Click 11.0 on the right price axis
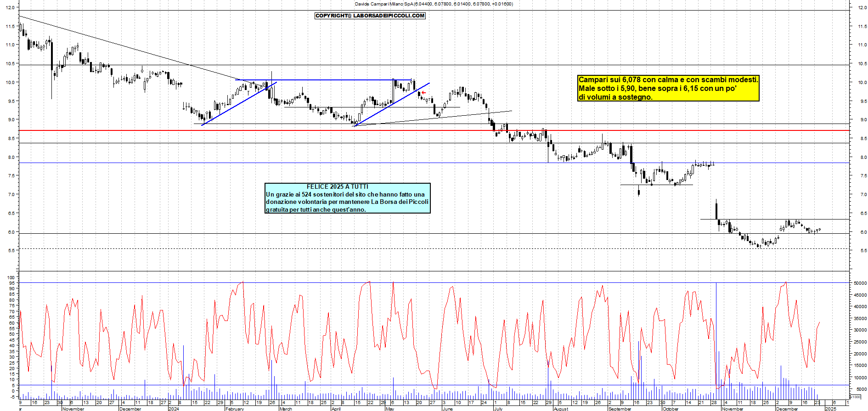 click(862, 45)
